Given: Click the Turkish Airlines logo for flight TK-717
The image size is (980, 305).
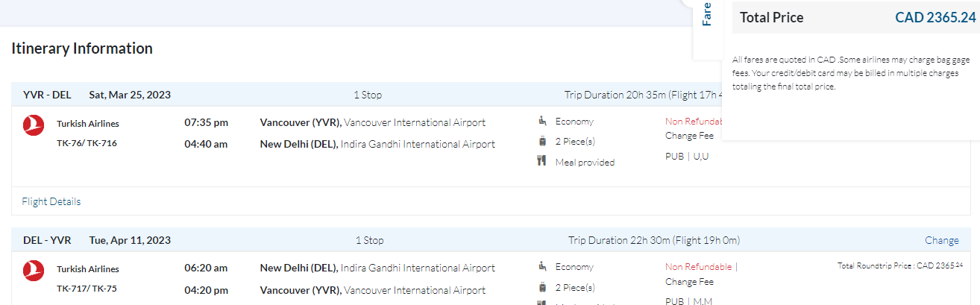Looking at the screenshot, I should coord(34,270).
